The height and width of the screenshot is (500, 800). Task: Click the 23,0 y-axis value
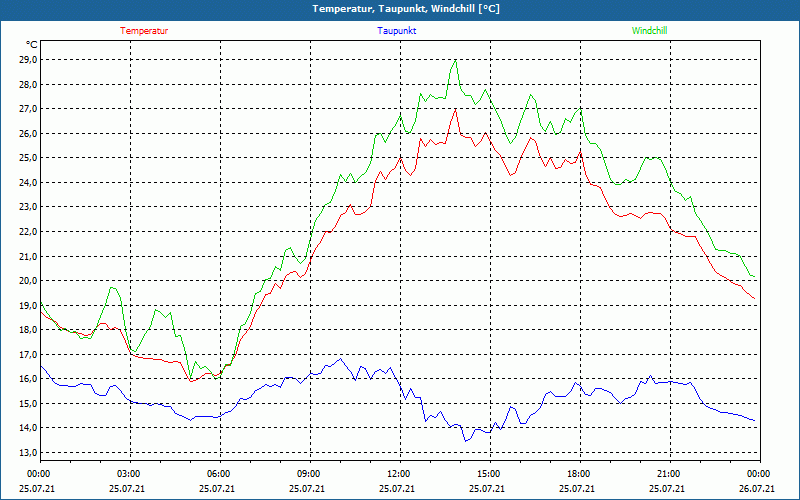29,207
